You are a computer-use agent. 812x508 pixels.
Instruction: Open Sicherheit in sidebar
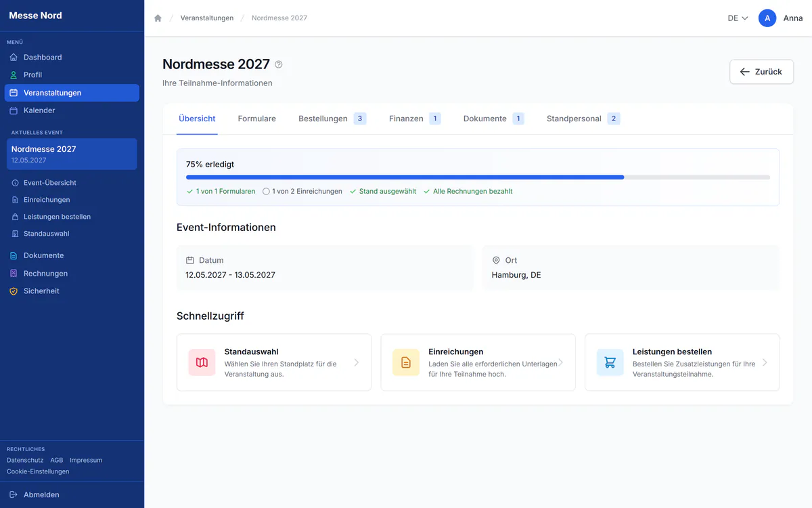[72, 291]
